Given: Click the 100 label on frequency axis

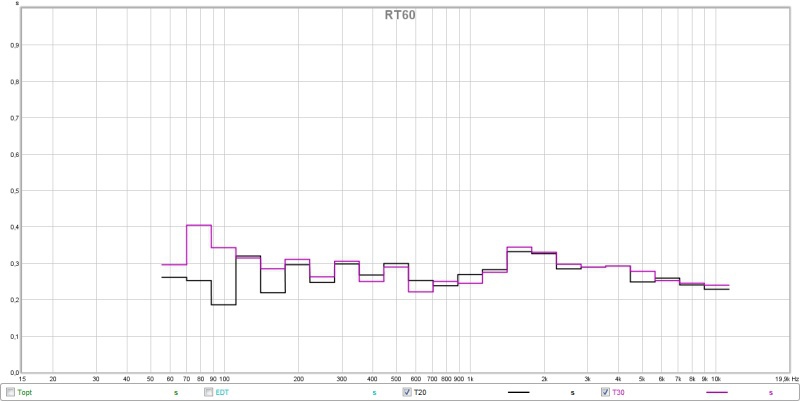Looking at the screenshot, I should (x=224, y=380).
